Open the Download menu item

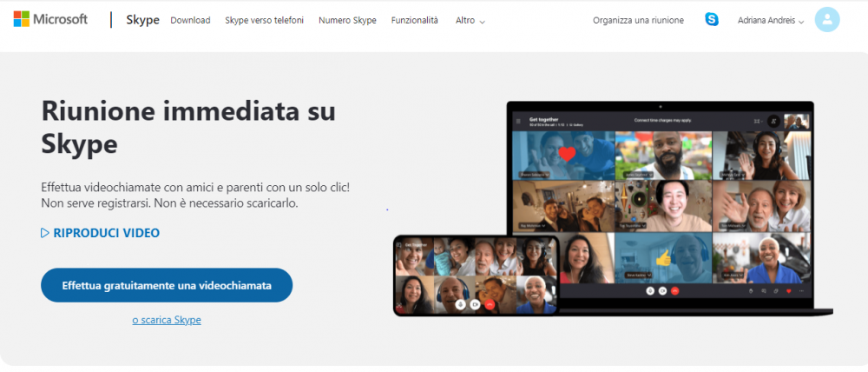[x=190, y=20]
